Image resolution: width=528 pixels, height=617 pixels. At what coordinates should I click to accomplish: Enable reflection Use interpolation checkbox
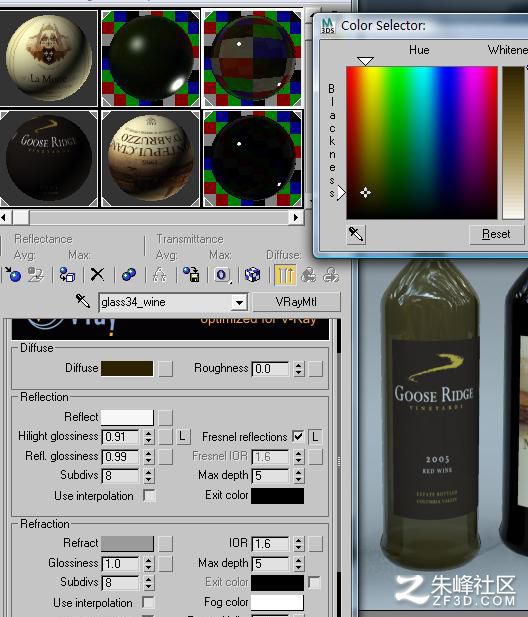point(149,495)
